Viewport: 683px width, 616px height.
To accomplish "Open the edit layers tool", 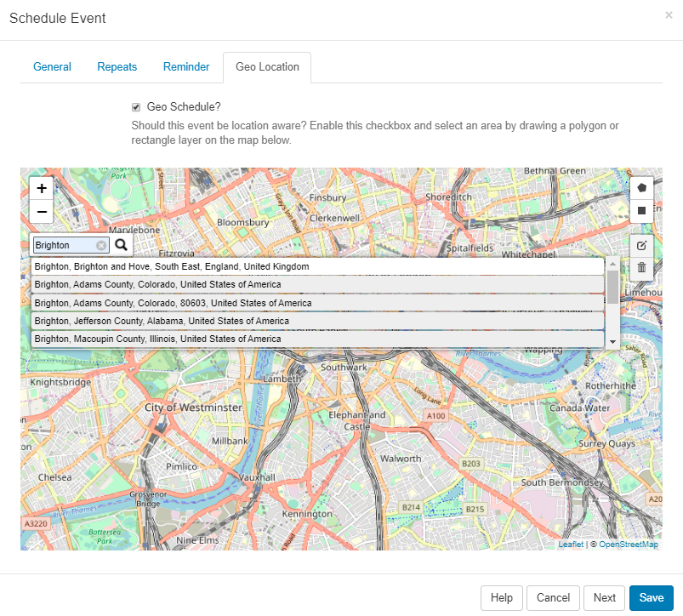I will coord(641,245).
